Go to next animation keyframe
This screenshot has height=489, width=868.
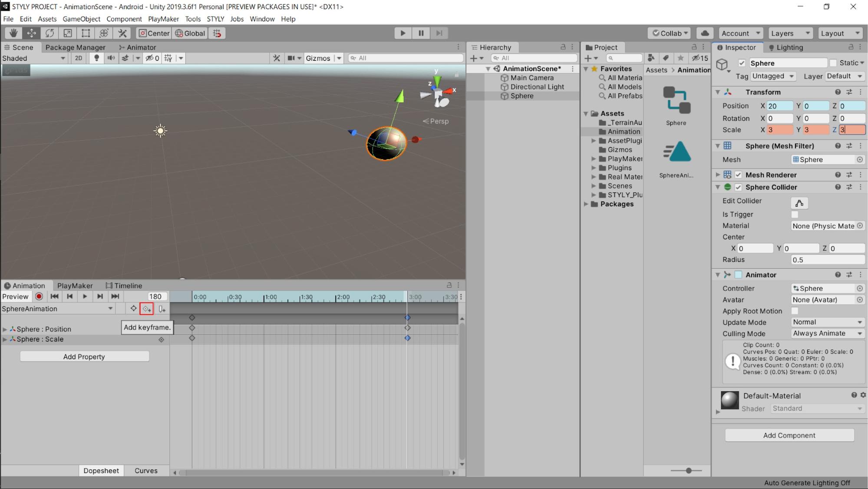click(x=100, y=297)
